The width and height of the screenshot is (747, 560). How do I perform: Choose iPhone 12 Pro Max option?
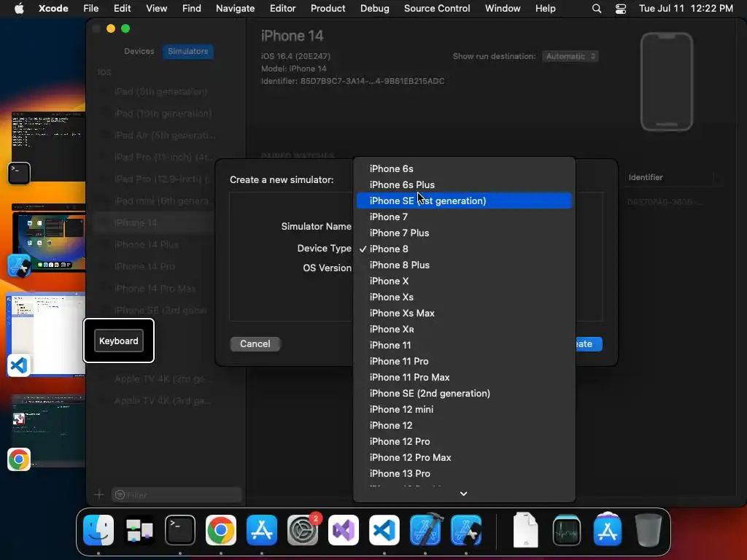[x=464, y=458]
